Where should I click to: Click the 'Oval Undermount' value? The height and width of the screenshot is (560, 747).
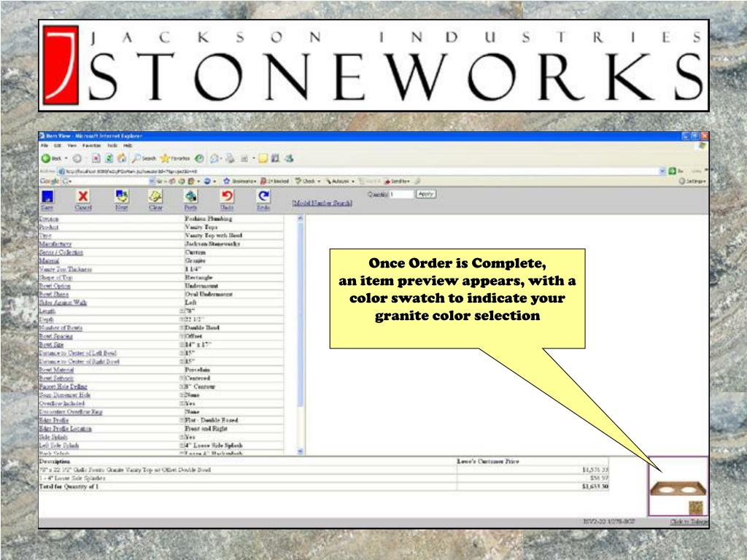[209, 295]
